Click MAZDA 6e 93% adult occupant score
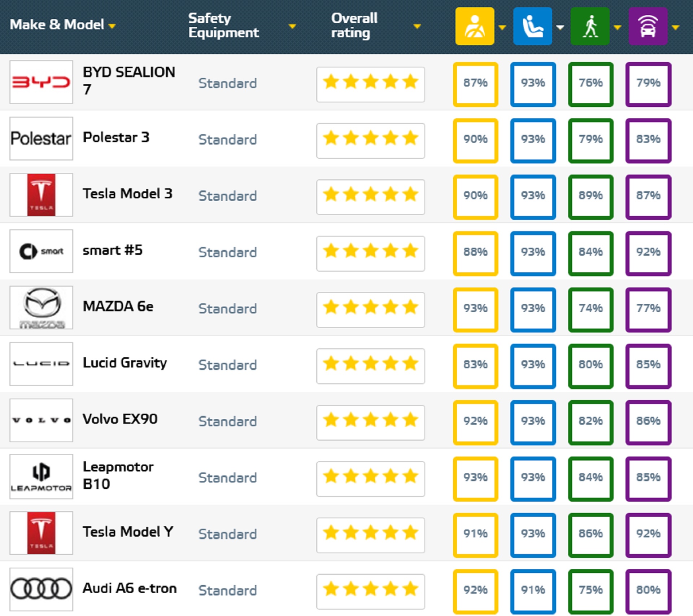The image size is (693, 616). pyautogui.click(x=475, y=308)
